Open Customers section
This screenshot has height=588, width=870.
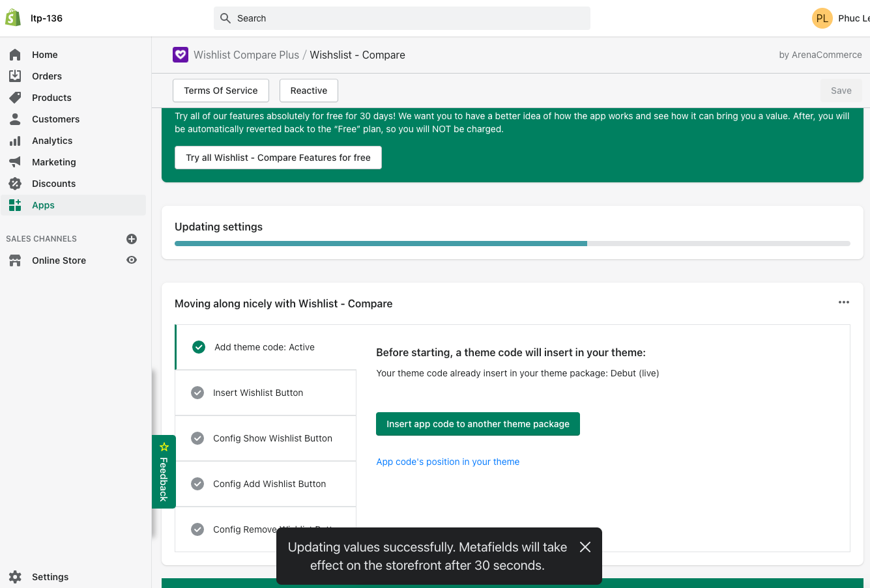click(x=74, y=119)
